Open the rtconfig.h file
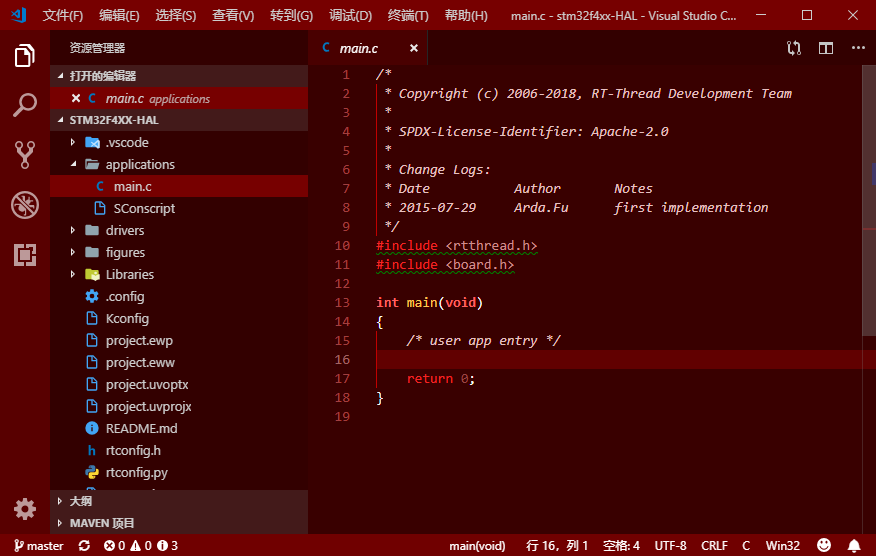The image size is (876, 556). coord(179,450)
